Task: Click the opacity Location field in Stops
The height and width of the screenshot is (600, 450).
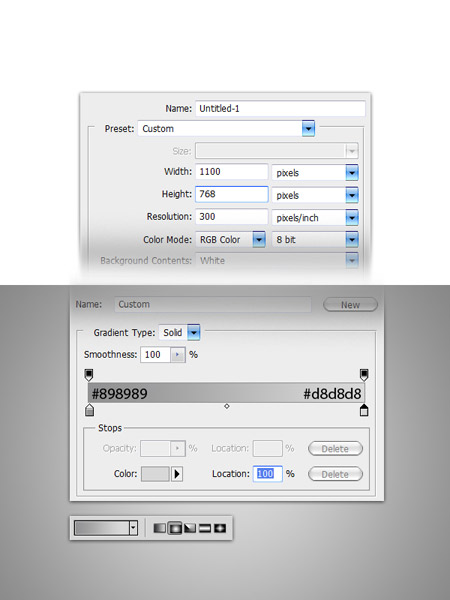Action: pos(267,448)
